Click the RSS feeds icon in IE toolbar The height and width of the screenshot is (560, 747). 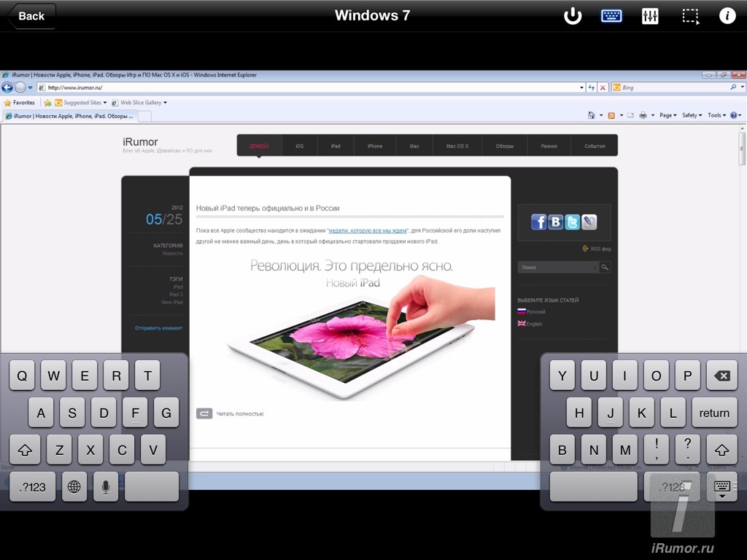pyautogui.click(x=611, y=115)
